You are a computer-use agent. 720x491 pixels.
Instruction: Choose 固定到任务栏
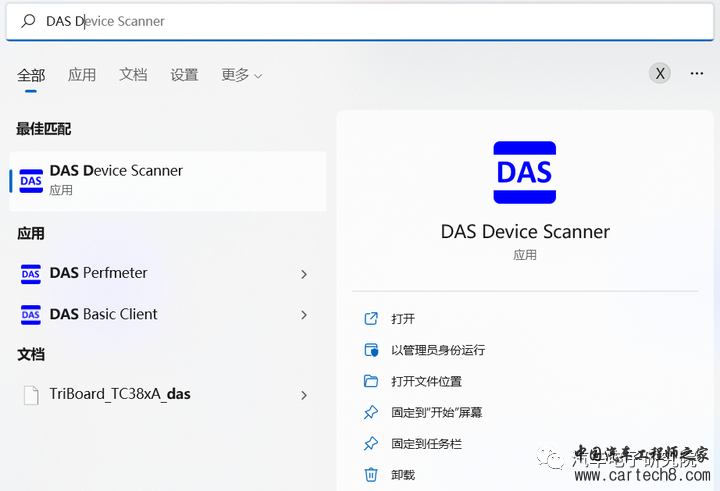tap(426, 444)
